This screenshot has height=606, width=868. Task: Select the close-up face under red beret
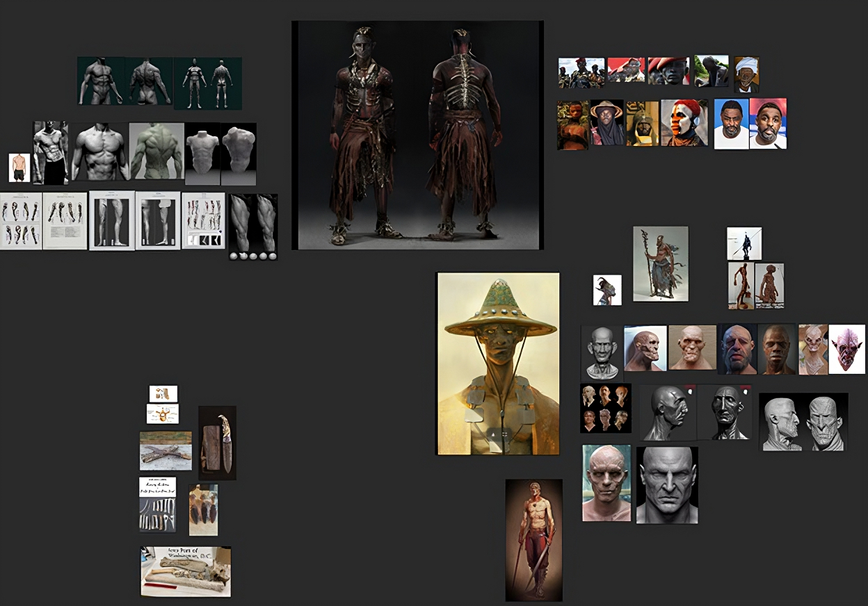pyautogui.click(x=668, y=71)
